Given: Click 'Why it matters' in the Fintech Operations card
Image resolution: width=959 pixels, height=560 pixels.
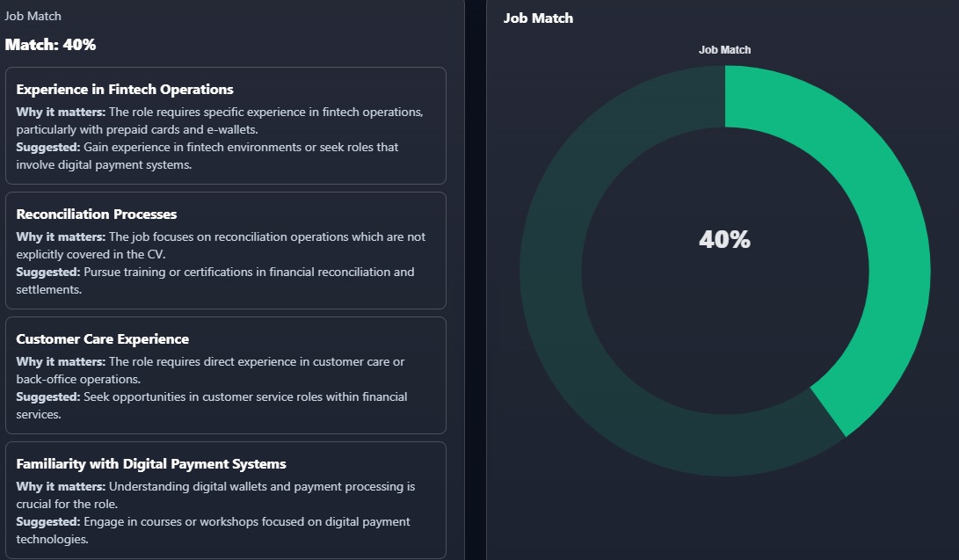Looking at the screenshot, I should pos(61,112).
